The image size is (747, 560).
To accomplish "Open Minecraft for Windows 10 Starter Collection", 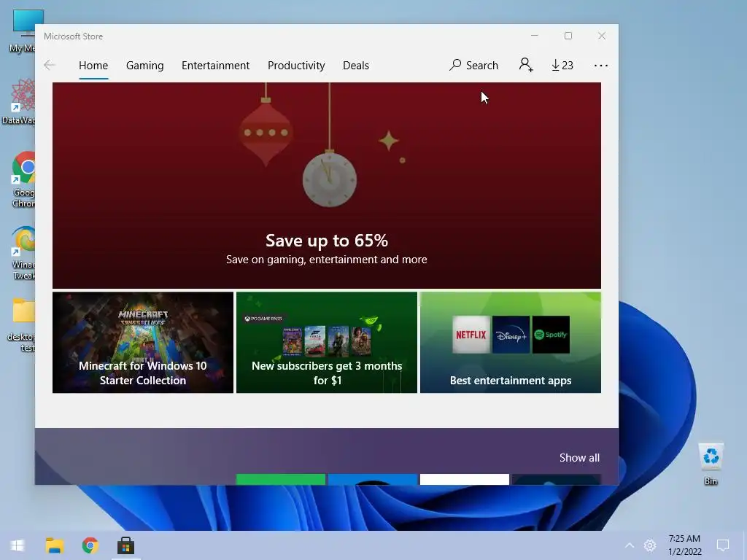I will tap(143, 343).
